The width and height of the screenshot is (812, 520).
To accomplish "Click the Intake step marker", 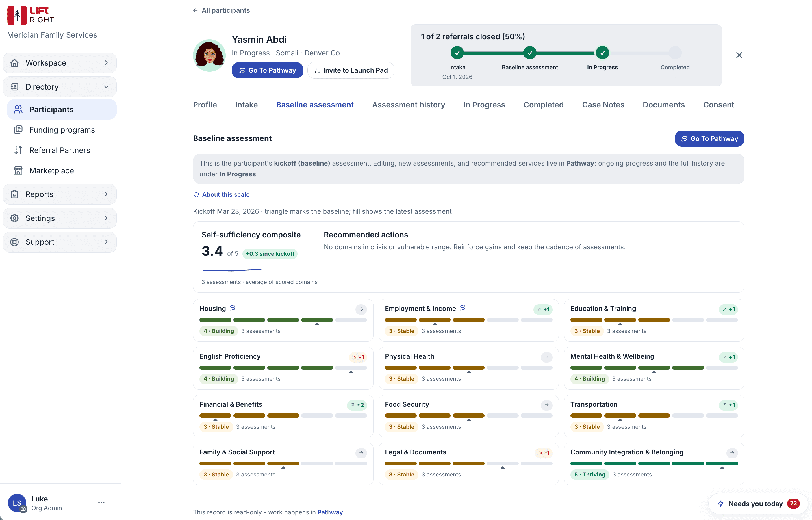I will [x=457, y=53].
